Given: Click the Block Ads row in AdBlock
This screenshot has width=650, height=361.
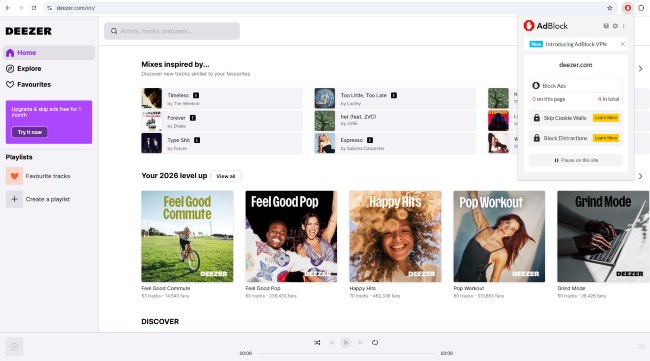Looking at the screenshot, I should [x=576, y=86].
